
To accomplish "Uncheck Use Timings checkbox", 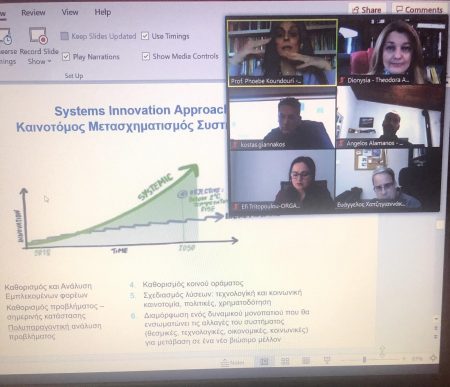I will pos(145,36).
